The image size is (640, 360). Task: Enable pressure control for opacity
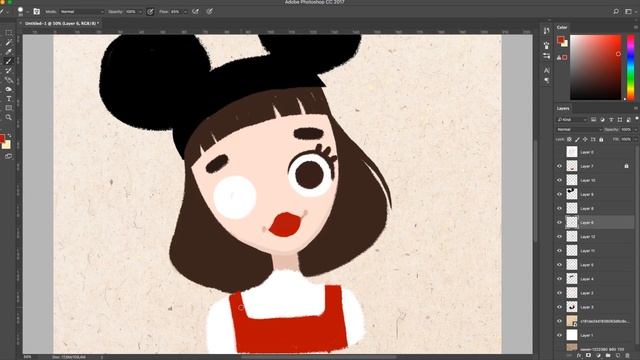point(150,12)
